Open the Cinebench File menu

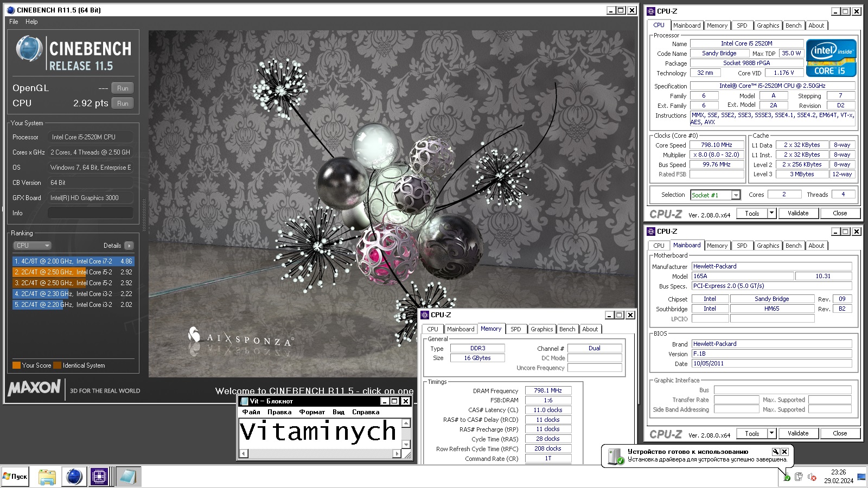click(x=14, y=22)
